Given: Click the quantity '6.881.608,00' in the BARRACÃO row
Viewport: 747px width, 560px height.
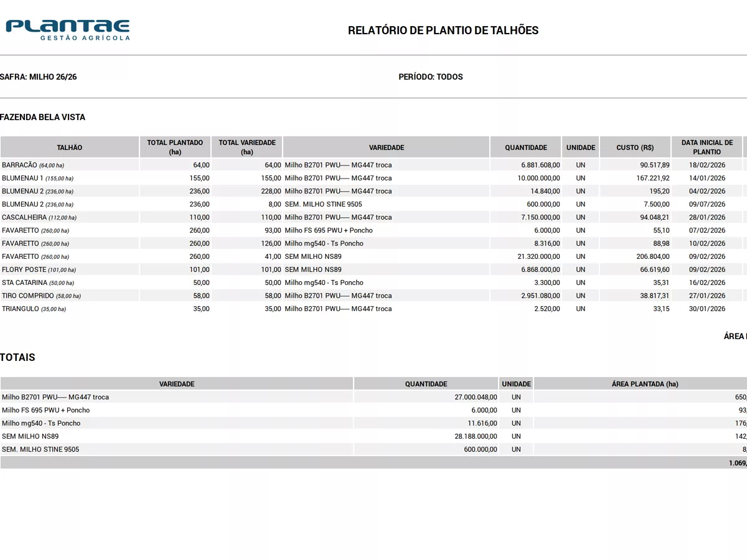Looking at the screenshot, I should pyautogui.click(x=541, y=165).
